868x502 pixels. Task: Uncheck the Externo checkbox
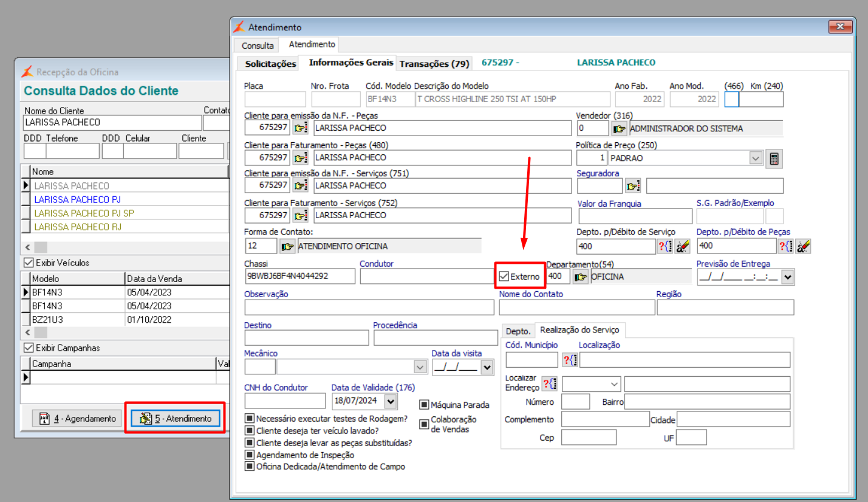point(504,277)
